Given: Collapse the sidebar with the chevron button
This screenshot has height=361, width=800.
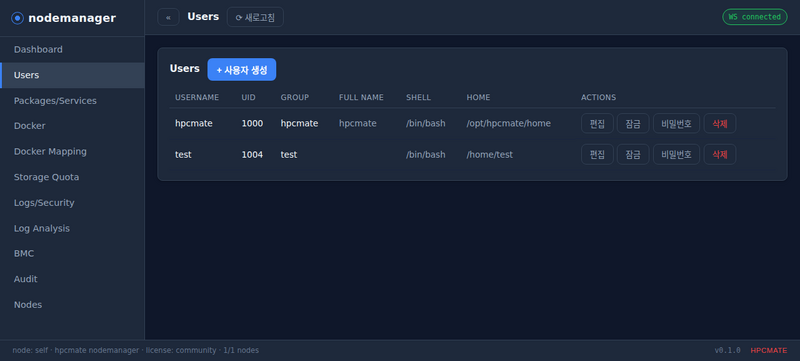Looking at the screenshot, I should [x=168, y=17].
